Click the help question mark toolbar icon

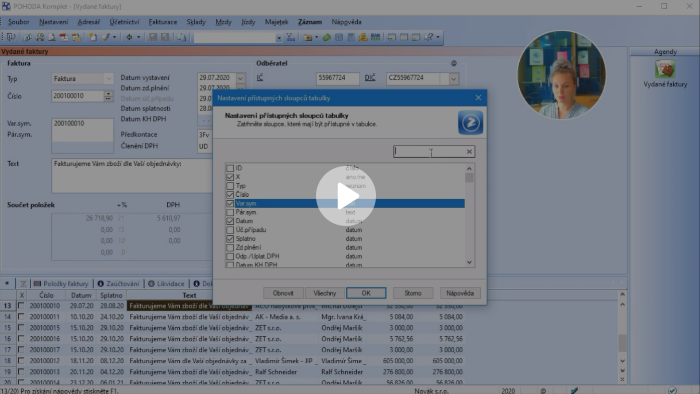(429, 37)
